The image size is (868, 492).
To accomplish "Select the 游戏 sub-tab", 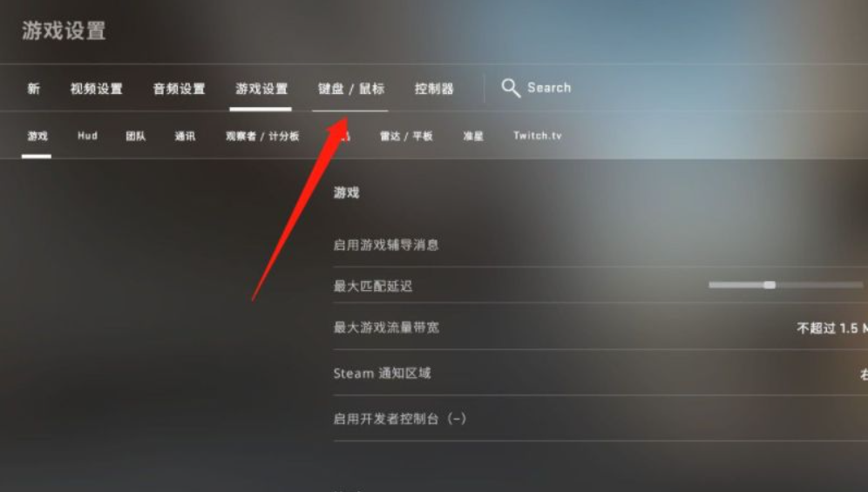I will (37, 136).
